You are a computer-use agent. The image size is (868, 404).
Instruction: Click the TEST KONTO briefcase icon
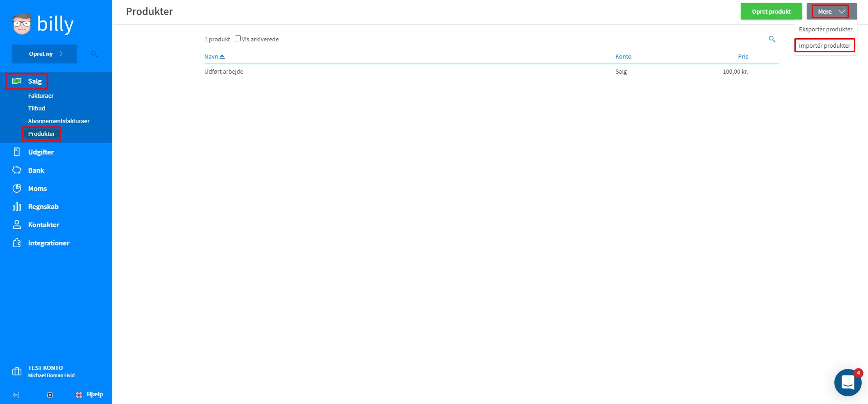point(17,371)
